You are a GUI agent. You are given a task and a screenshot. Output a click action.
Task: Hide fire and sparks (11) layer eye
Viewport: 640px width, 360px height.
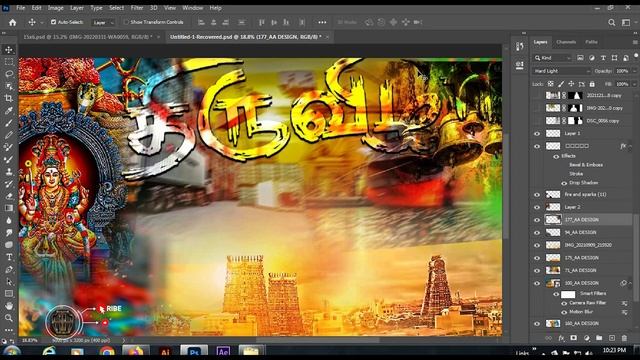[x=537, y=195]
